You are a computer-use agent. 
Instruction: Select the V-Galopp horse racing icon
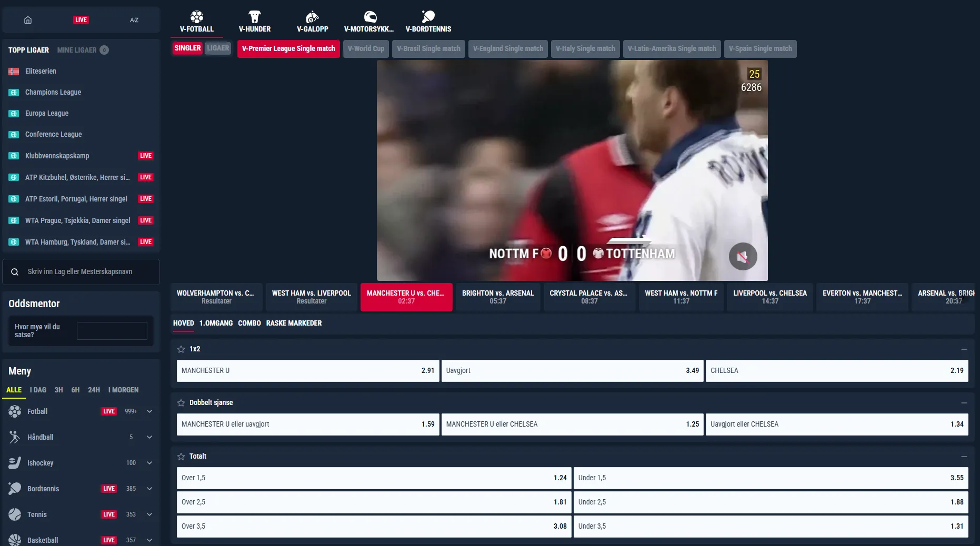[313, 17]
